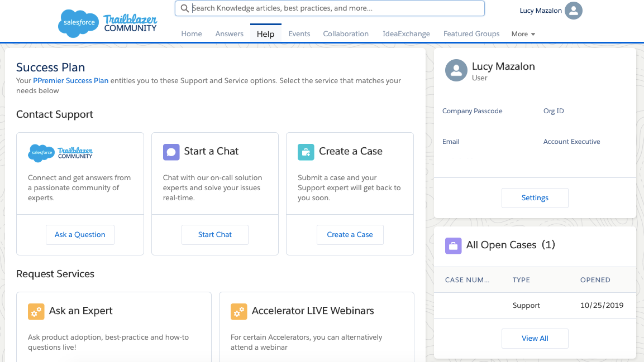644x362 pixels.
Task: Click the Salesforce Trailblazer Community header logo
Action: coord(108,23)
